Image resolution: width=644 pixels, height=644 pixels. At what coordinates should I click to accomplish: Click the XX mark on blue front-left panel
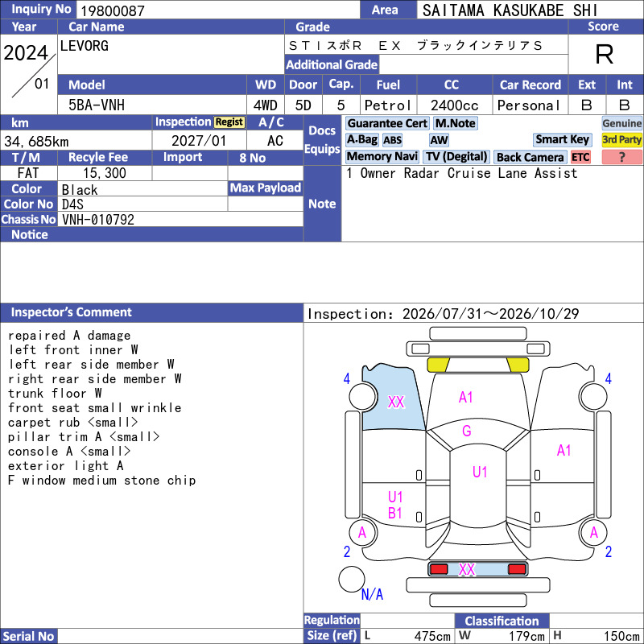396,402
